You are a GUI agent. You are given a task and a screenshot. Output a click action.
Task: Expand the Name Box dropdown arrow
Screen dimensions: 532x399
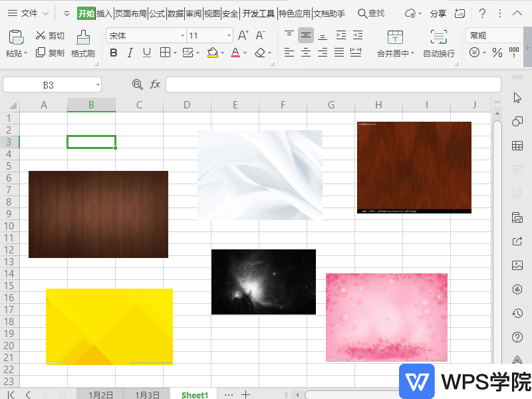[98, 84]
